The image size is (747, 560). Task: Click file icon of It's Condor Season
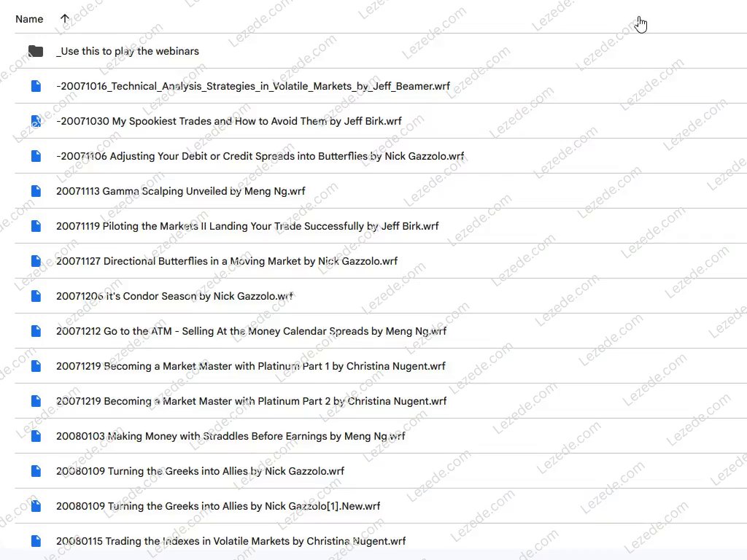pos(36,296)
